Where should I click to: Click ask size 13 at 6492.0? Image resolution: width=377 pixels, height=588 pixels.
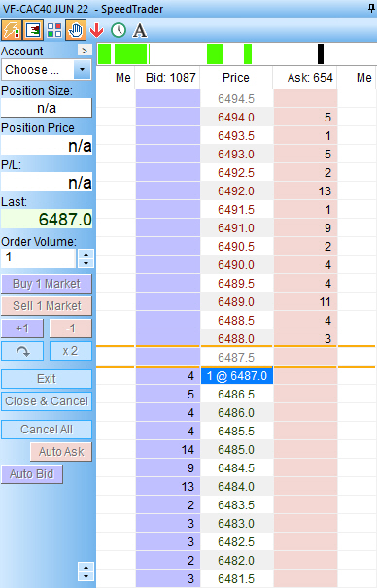click(305, 191)
